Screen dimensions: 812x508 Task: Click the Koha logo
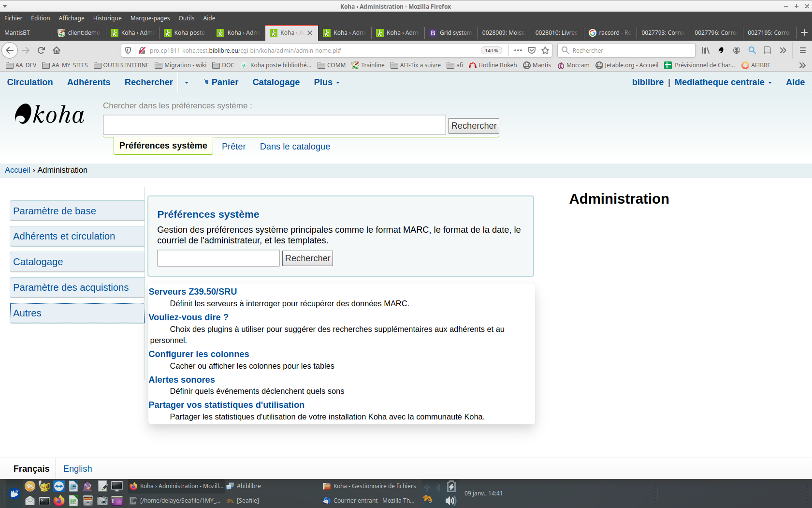pos(50,115)
